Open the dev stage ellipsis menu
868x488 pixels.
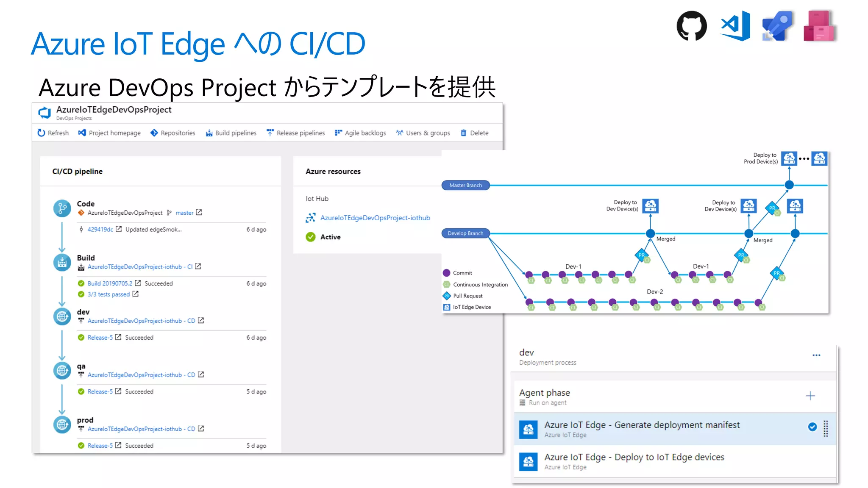pos(816,355)
